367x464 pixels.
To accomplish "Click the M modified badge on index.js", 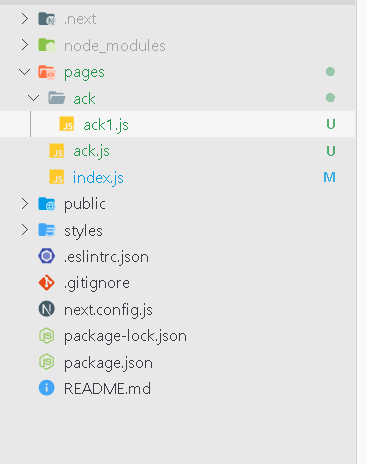I will pos(330,177).
